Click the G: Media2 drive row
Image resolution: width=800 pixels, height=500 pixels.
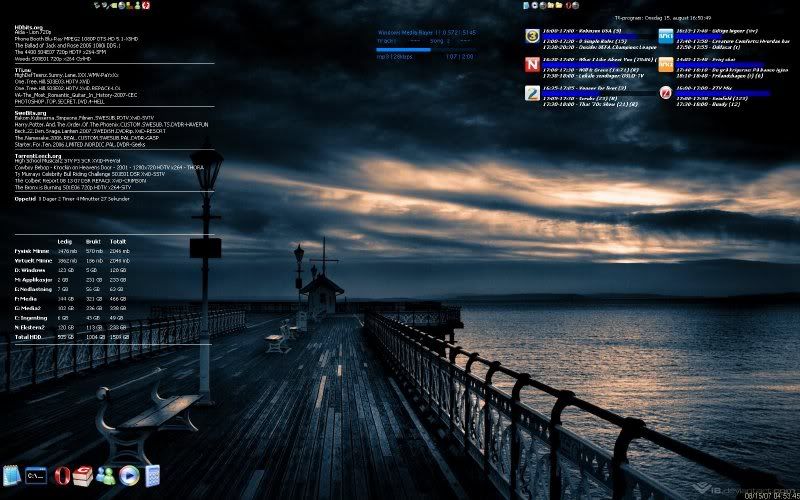[x=70, y=308]
